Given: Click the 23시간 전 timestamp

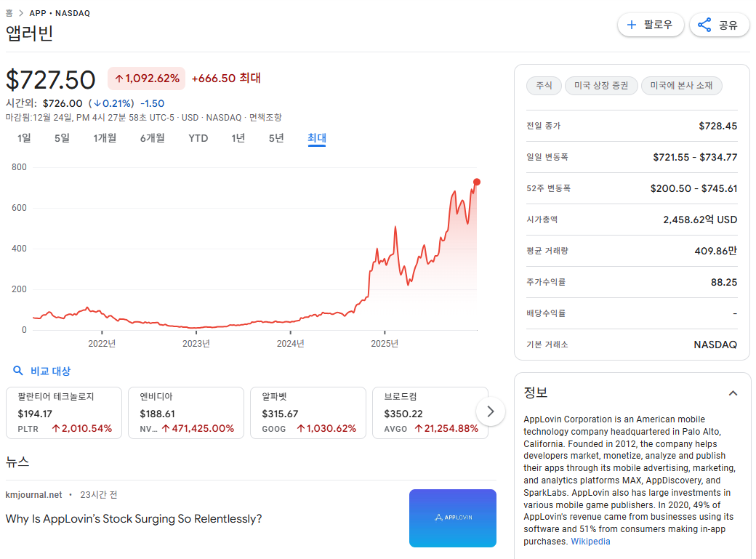Looking at the screenshot, I should pos(99,494).
